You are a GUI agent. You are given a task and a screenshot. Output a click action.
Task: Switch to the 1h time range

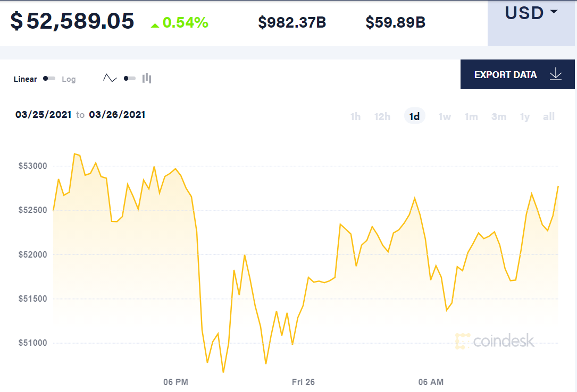tap(355, 116)
